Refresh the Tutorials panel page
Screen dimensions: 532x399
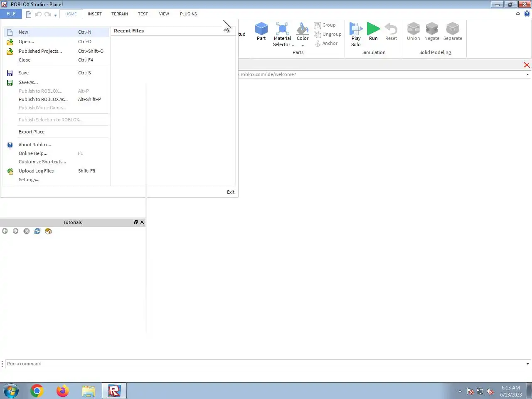(37, 231)
